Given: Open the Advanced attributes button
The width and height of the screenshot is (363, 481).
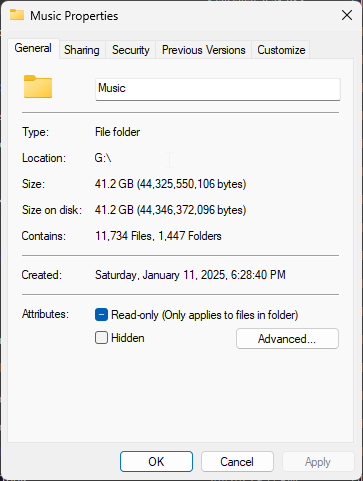Looking at the screenshot, I should pos(287,339).
